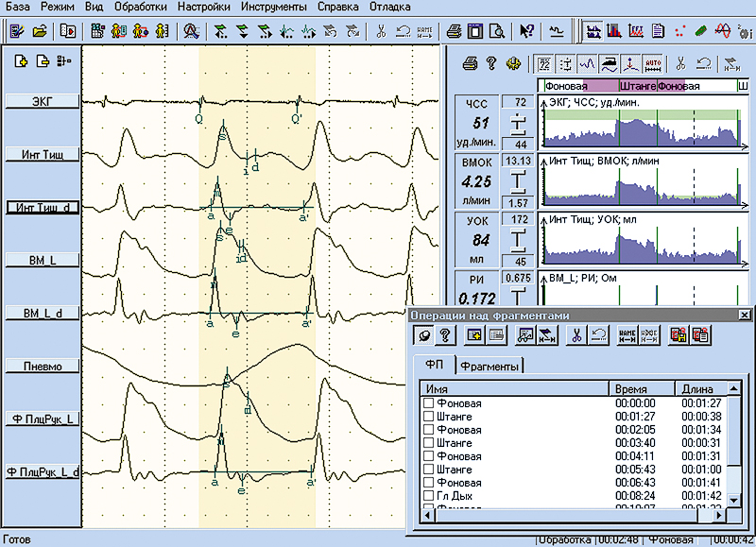Click the new document icon above channel list

(21, 61)
